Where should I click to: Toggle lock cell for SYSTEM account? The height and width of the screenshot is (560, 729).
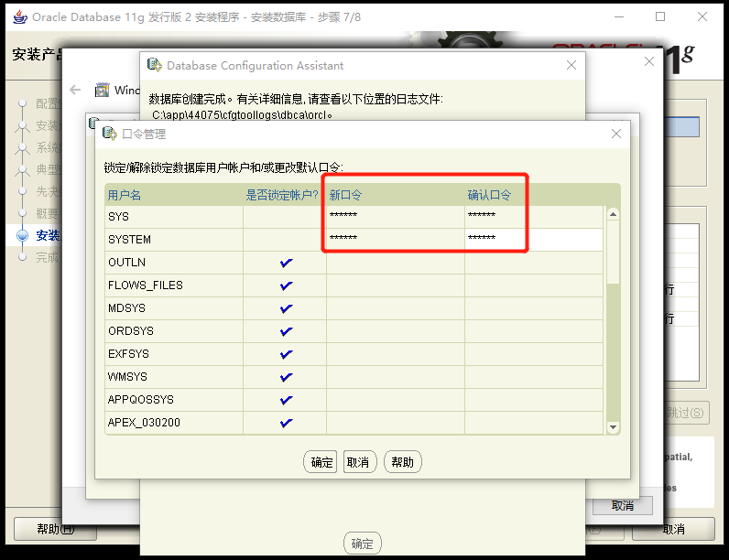285,240
